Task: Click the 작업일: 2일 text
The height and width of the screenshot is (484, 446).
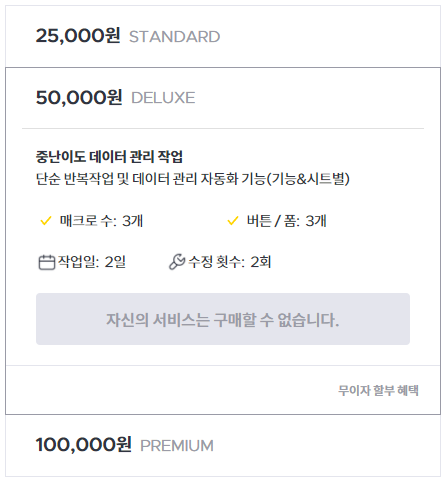Action: click(x=92, y=262)
